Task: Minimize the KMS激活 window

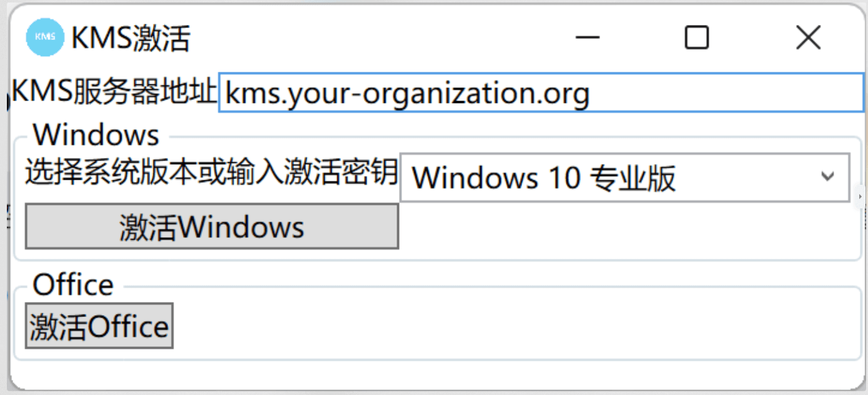Action: [588, 37]
